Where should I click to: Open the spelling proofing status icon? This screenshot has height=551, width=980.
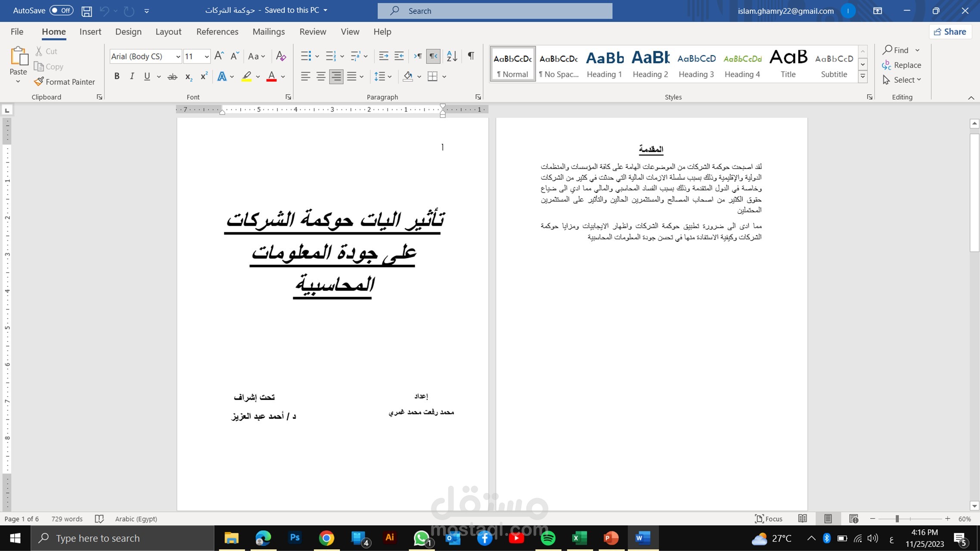pos(99,519)
